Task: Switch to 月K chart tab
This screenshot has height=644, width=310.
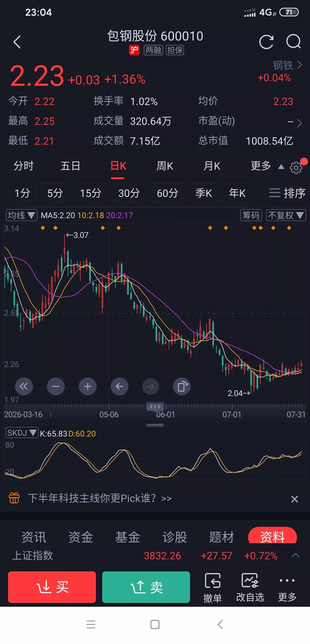Action: [212, 166]
